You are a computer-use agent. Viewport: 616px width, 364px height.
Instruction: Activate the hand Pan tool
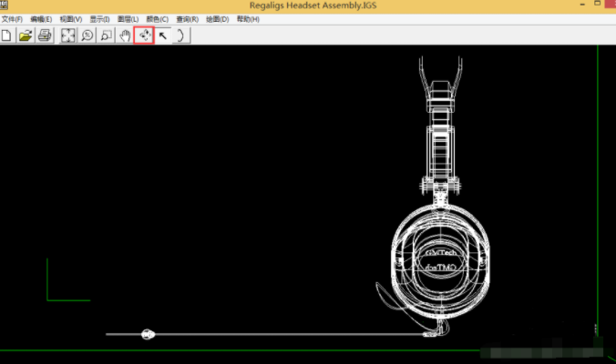tap(126, 35)
